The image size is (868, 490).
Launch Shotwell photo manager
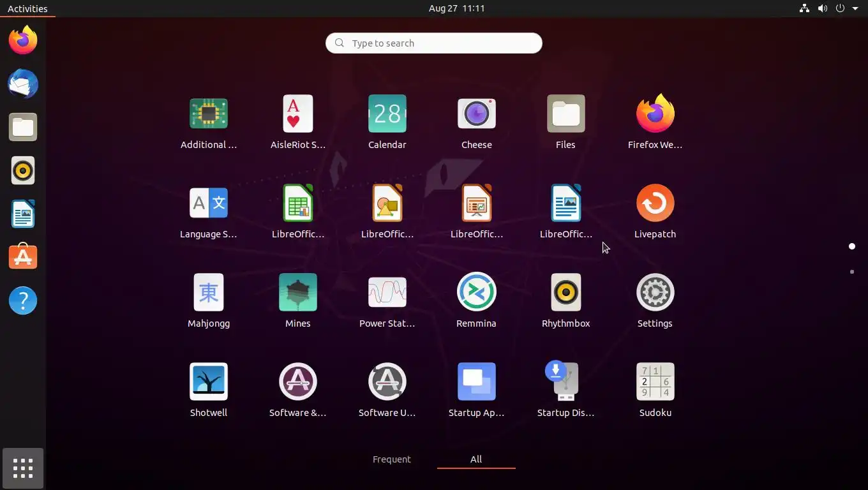point(209,382)
